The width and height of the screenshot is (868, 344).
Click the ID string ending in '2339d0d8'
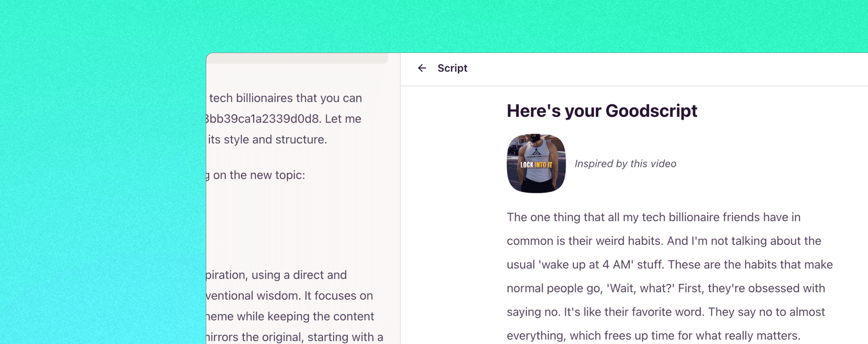pyautogui.click(x=262, y=119)
